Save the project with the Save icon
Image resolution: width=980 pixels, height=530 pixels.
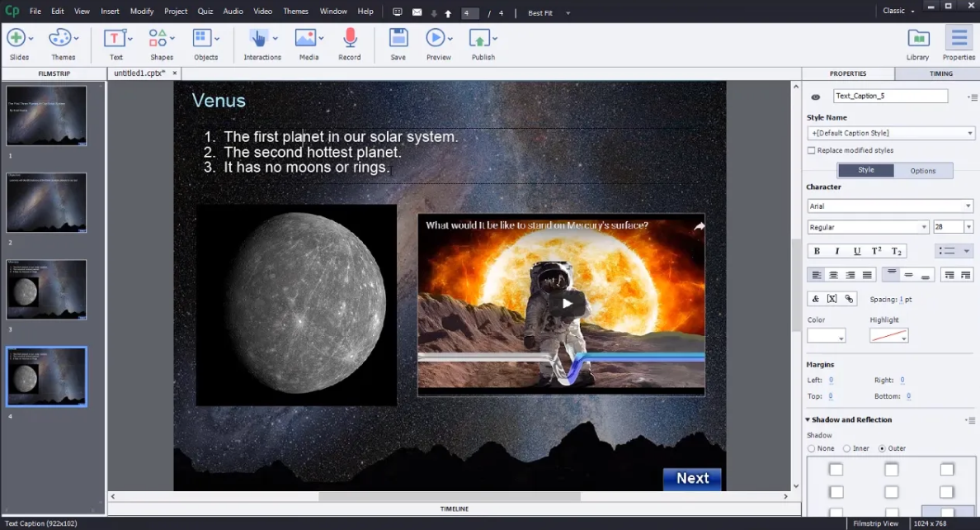coord(398,39)
